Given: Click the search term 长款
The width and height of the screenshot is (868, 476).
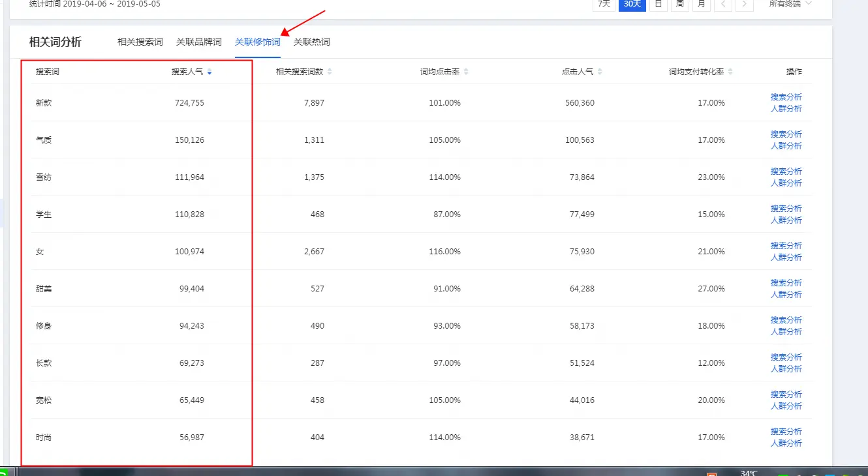Looking at the screenshot, I should [x=44, y=363].
